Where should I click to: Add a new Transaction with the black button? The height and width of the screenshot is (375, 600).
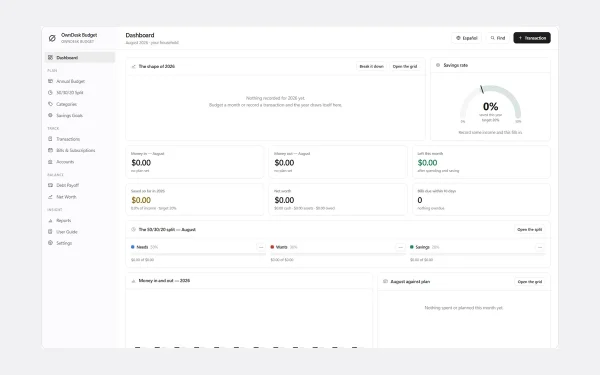(x=532, y=38)
